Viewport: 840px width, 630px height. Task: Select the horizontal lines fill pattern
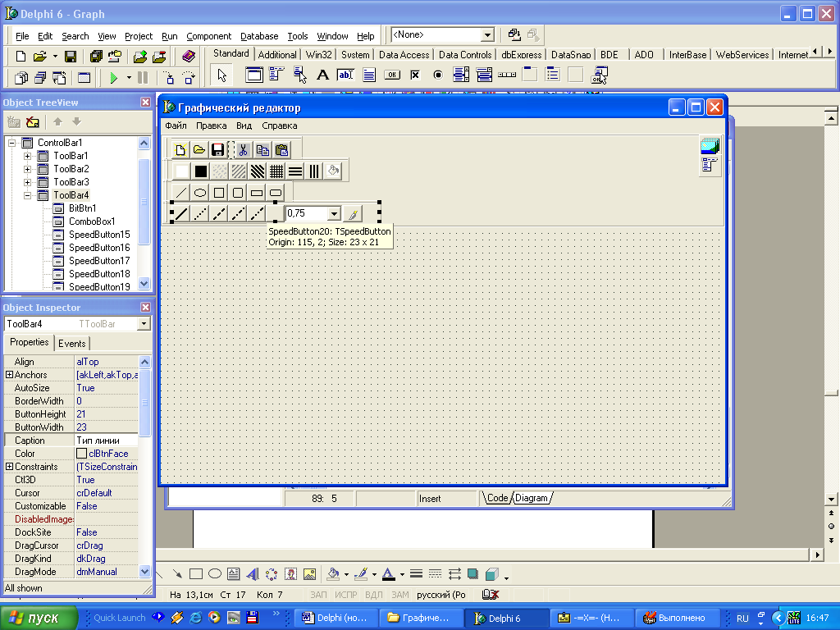point(295,171)
